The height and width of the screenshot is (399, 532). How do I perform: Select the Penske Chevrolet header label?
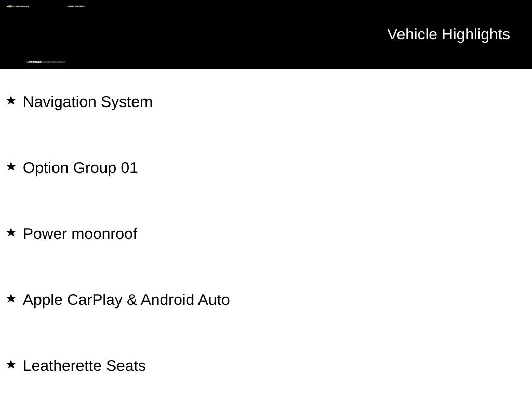coord(76,6)
